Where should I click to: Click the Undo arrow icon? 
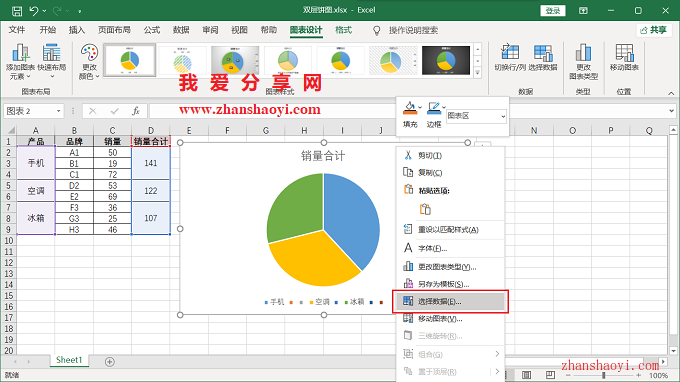(34, 11)
